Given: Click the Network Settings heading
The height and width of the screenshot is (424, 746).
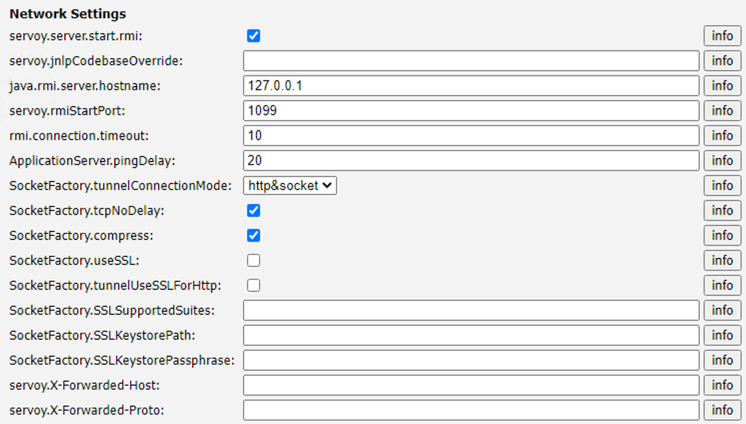Looking at the screenshot, I should coord(68,14).
